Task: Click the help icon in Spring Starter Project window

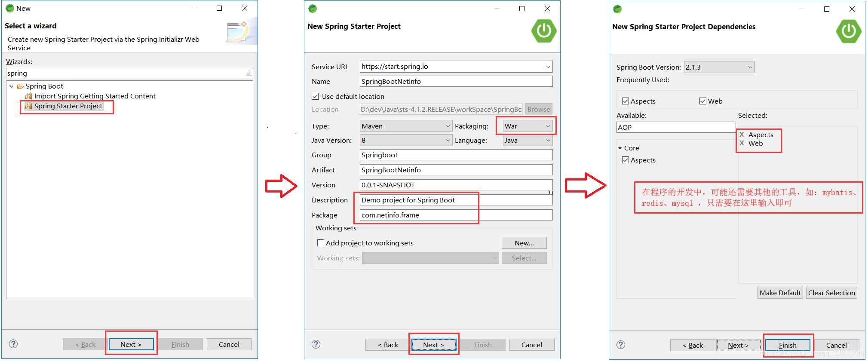Action: point(316,344)
